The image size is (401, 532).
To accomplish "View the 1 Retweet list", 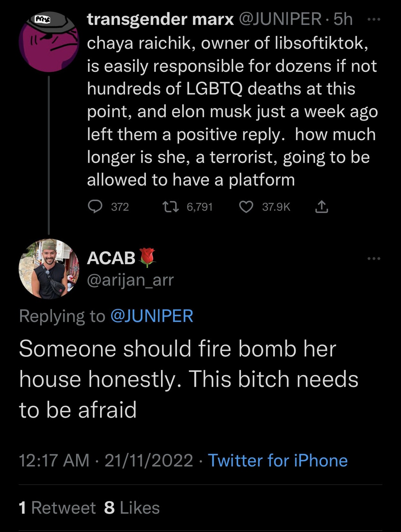I will (57, 508).
